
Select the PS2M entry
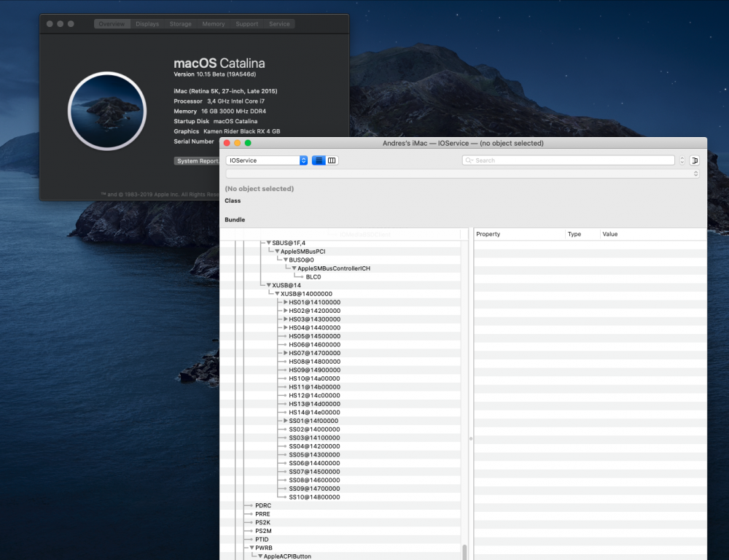tap(263, 531)
